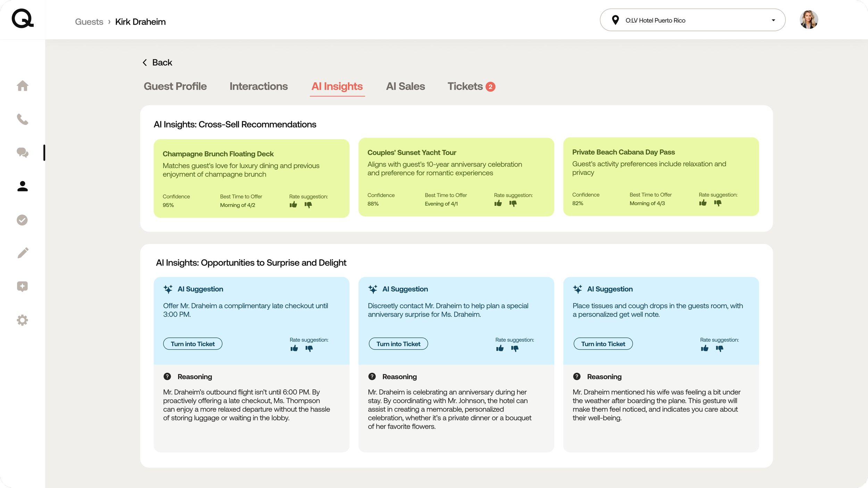The width and height of the screenshot is (868, 488).
Task: Open the chat messages sidebar icon
Action: click(23, 152)
